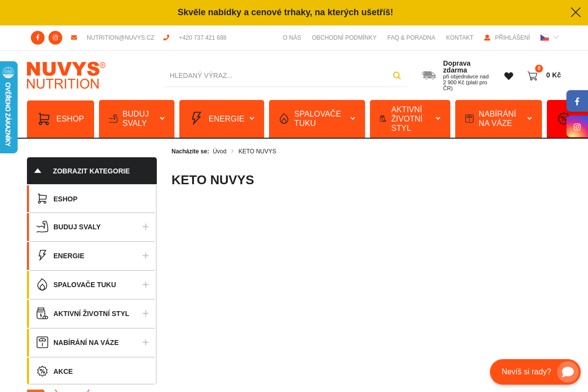
Task: Click the Instagram icon in the header
Action: coord(55,37)
